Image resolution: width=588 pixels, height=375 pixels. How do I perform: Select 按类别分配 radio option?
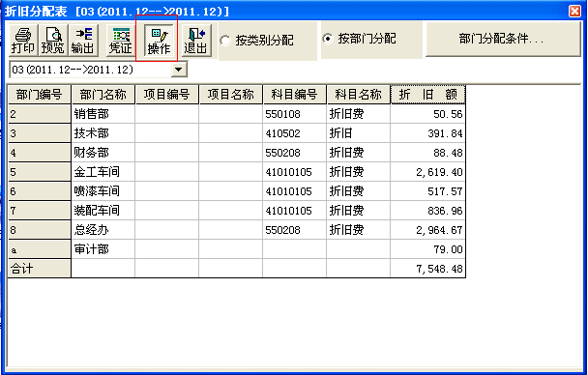(257, 40)
